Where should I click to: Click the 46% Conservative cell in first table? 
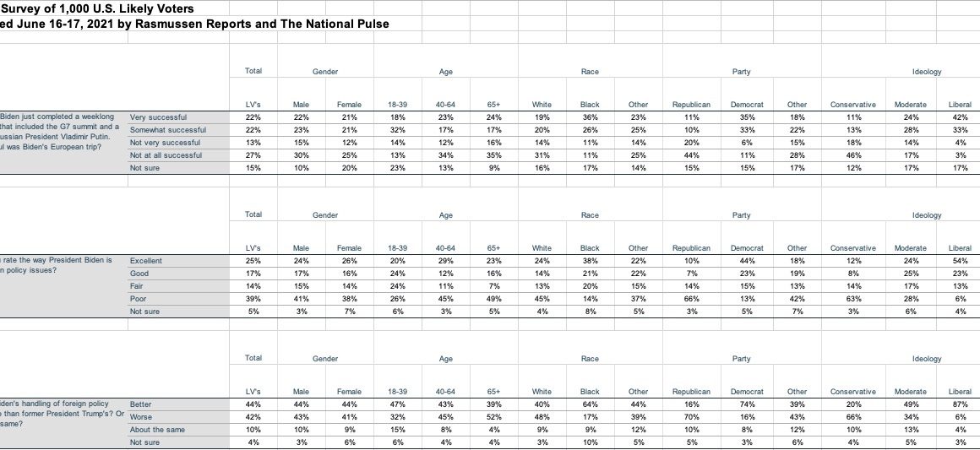click(x=854, y=156)
